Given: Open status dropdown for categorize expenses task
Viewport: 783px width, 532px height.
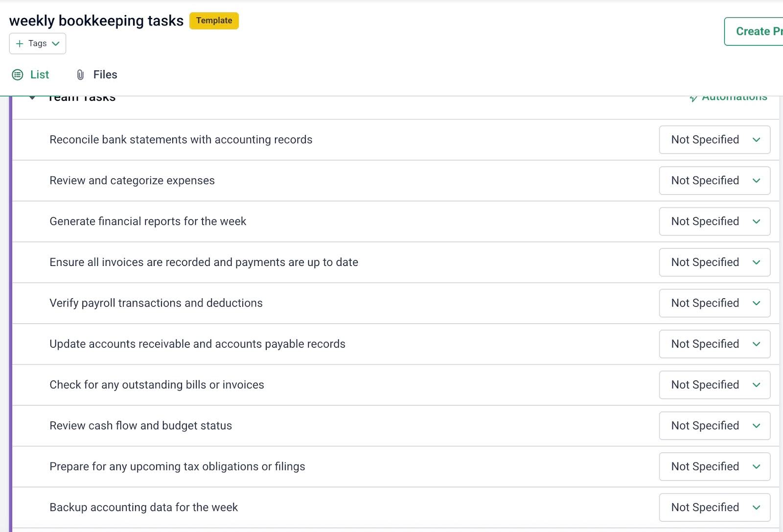Looking at the screenshot, I should tap(714, 180).
